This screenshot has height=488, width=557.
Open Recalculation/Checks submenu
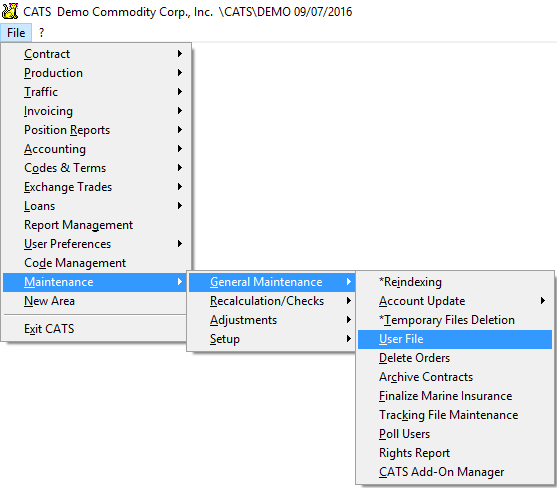coord(272,301)
